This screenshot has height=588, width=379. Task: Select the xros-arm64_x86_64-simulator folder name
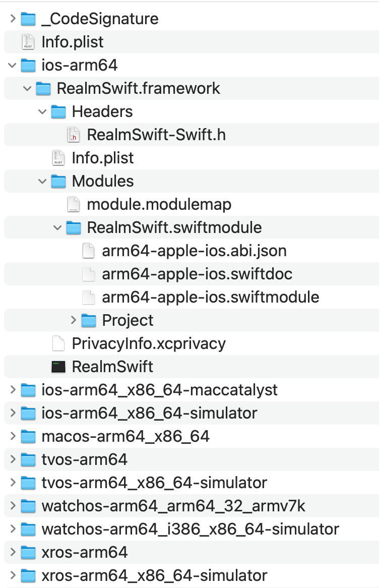[x=154, y=576]
